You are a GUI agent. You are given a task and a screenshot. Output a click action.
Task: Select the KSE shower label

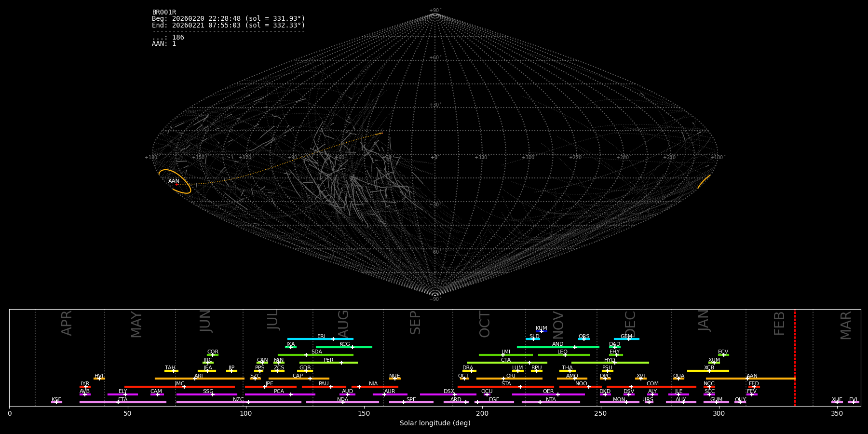(56, 400)
